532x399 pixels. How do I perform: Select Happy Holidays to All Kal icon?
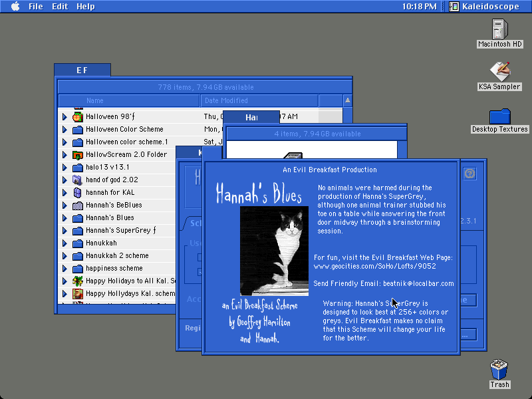click(78, 281)
